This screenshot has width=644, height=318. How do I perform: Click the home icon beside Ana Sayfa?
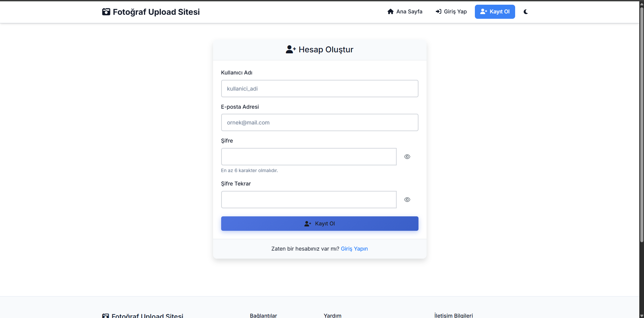pyautogui.click(x=390, y=12)
